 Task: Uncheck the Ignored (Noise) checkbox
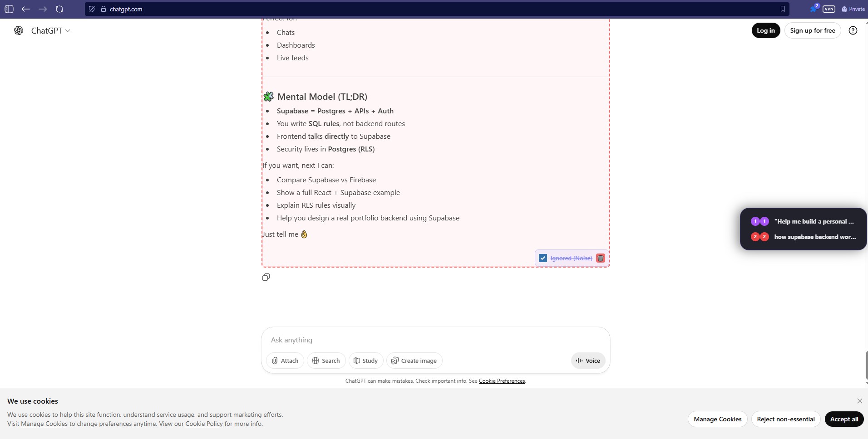coord(543,258)
